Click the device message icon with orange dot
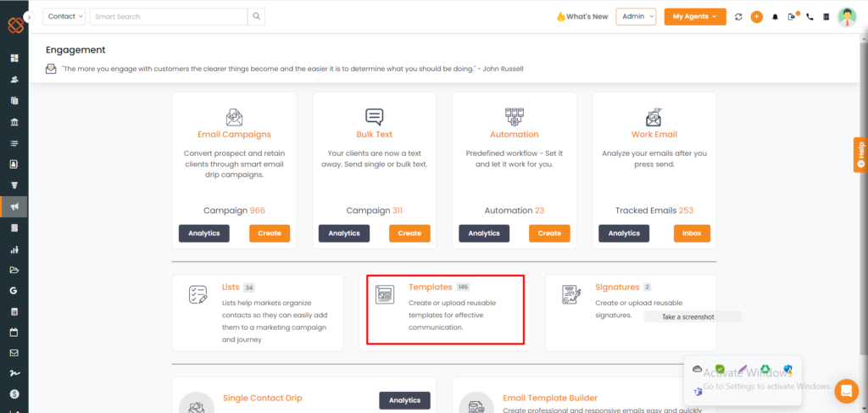Image resolution: width=868 pixels, height=413 pixels. pyautogui.click(x=793, y=16)
